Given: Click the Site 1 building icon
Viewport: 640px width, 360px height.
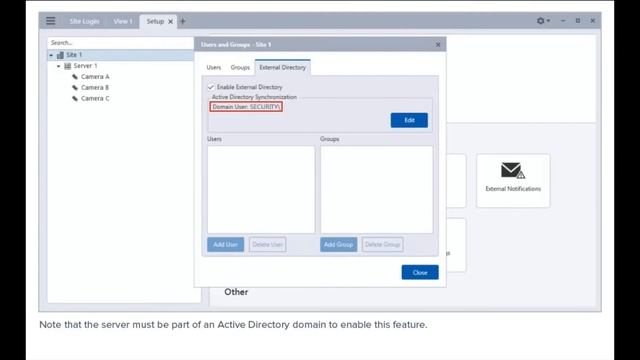Looking at the screenshot, I should (60, 55).
